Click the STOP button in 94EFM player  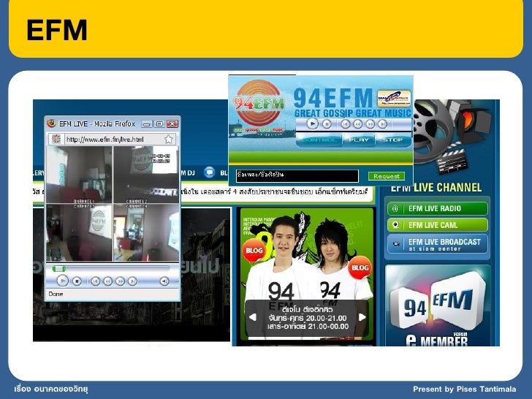[x=393, y=140]
